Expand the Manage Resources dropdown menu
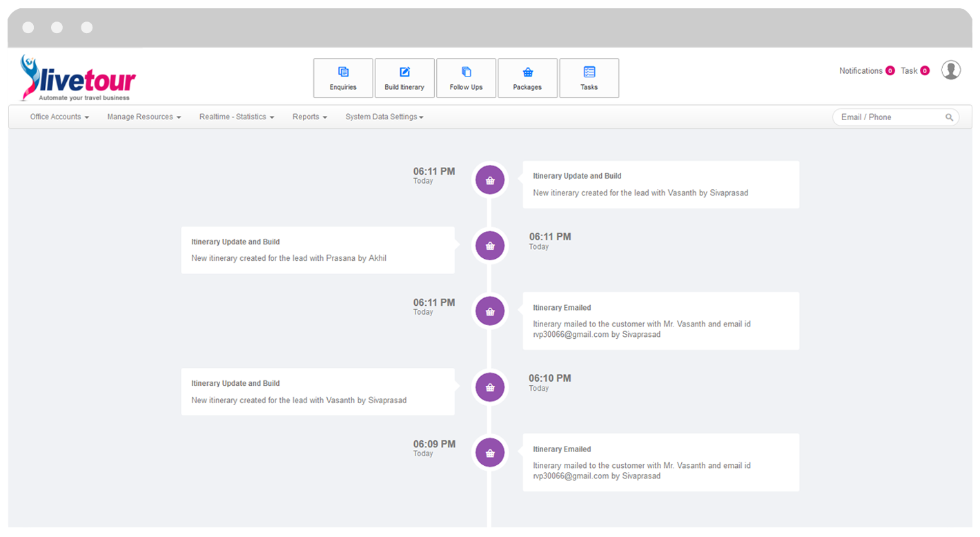The width and height of the screenshot is (980, 537). tap(144, 117)
